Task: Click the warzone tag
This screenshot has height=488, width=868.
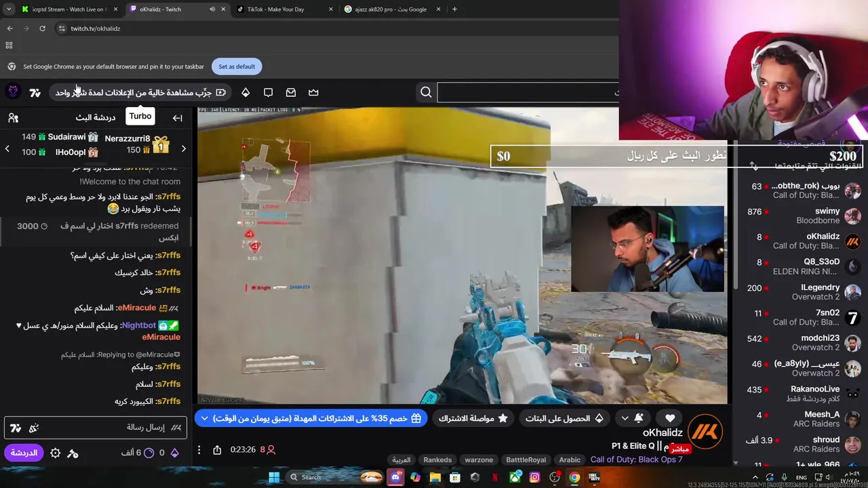Action: (479, 460)
